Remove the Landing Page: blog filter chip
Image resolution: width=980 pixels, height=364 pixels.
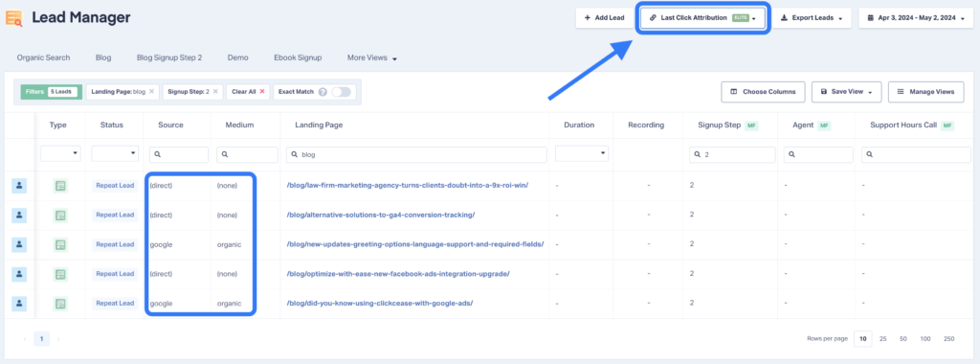[152, 91]
